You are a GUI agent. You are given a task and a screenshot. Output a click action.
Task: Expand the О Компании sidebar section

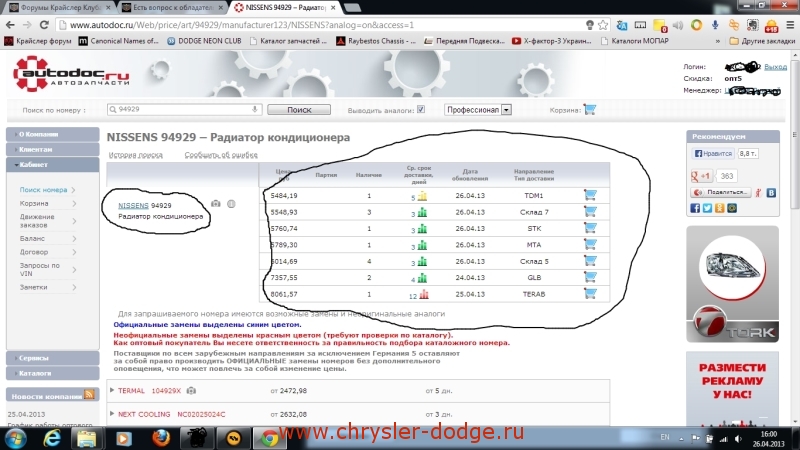click(x=53, y=134)
